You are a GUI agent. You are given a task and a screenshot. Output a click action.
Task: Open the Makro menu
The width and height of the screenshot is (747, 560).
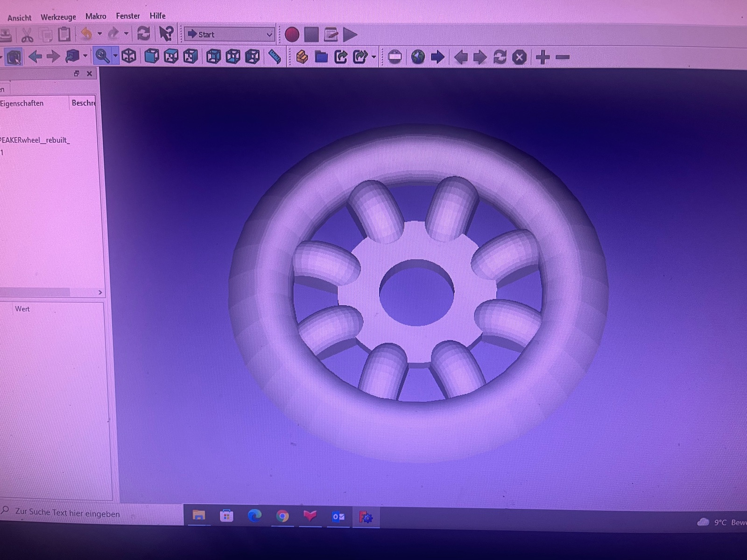tap(96, 16)
